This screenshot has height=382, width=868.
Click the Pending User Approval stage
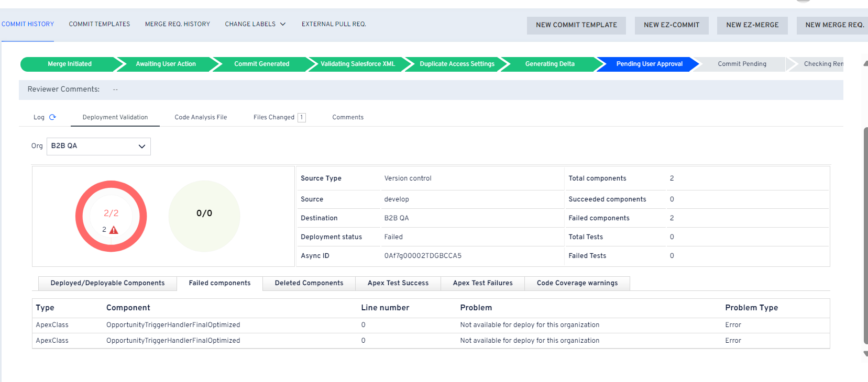[x=649, y=64]
